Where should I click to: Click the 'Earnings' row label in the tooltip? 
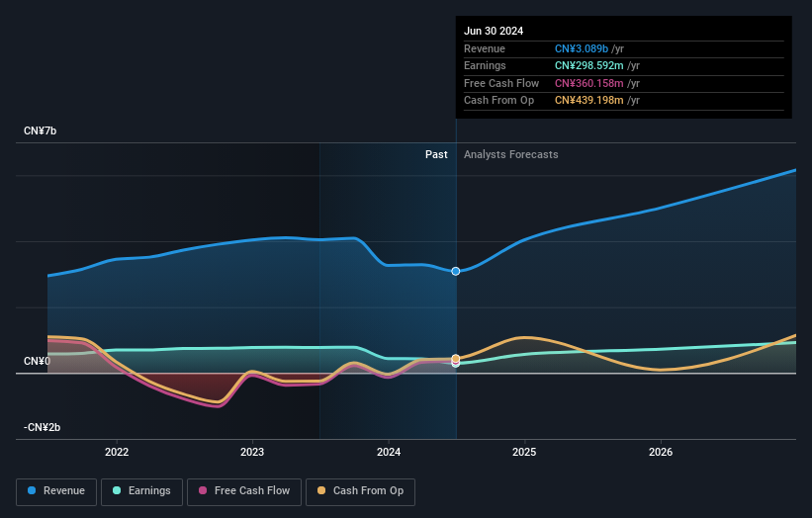click(x=485, y=65)
